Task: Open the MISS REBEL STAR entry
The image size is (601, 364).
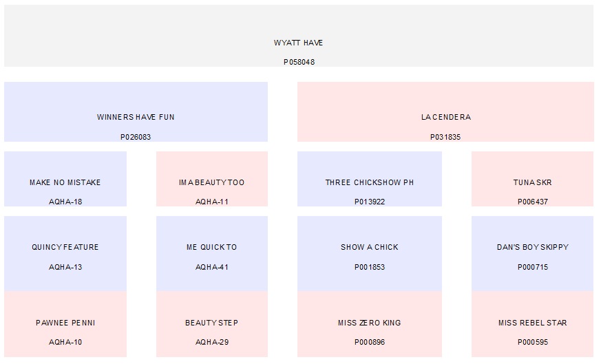Action: (532, 324)
